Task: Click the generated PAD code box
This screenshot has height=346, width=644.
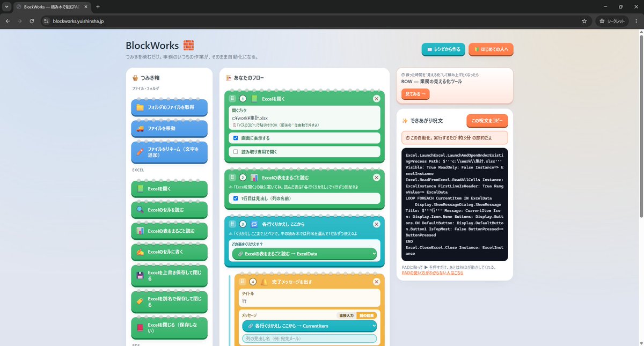Action: 455,205
